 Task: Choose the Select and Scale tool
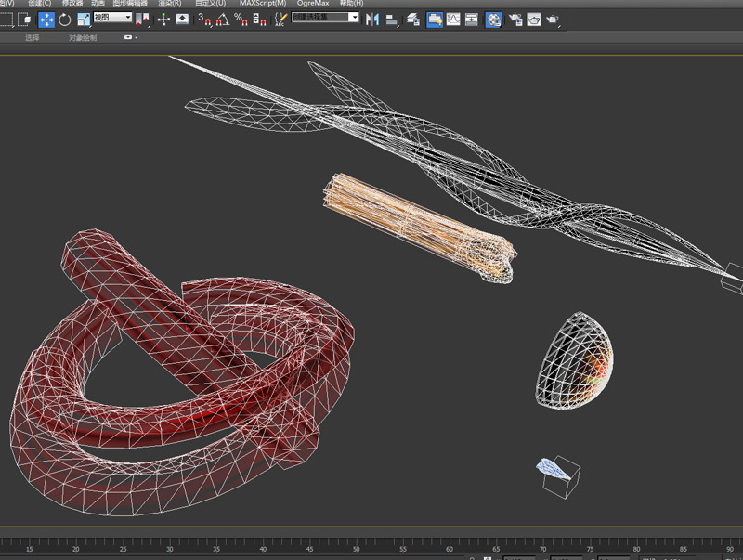point(84,19)
